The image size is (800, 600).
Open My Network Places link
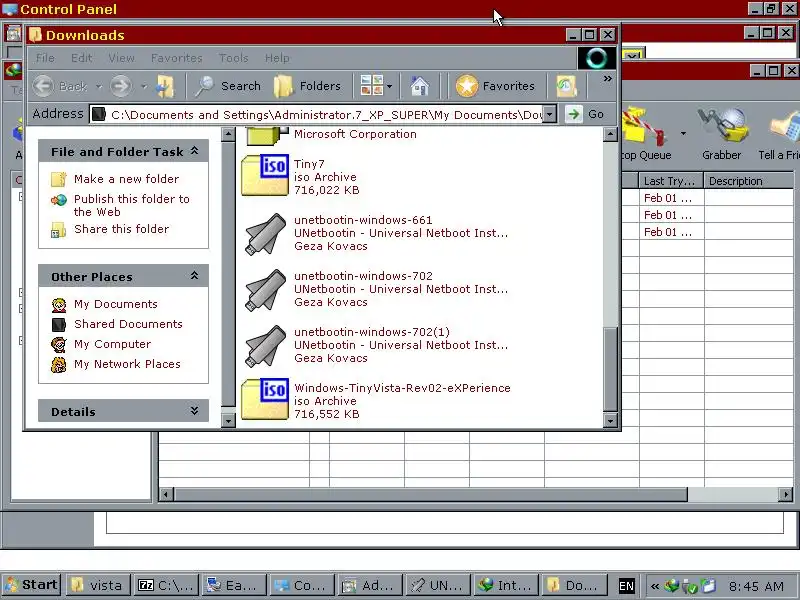127,364
